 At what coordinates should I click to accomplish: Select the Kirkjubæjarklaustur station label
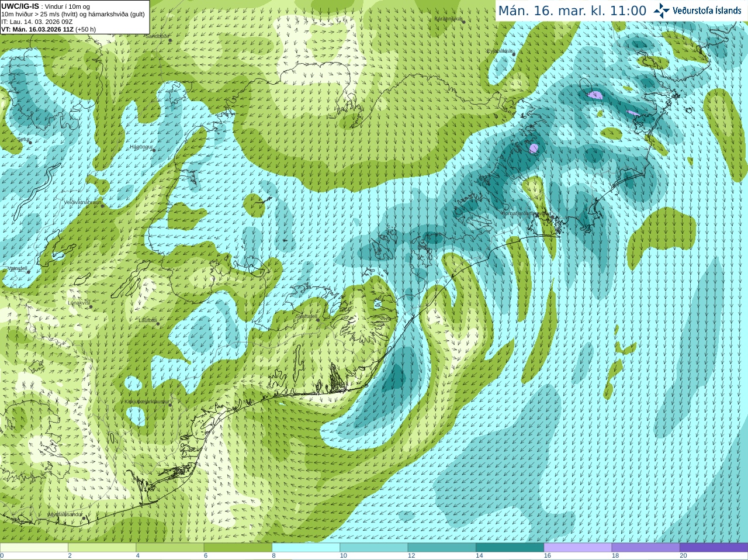point(147,402)
